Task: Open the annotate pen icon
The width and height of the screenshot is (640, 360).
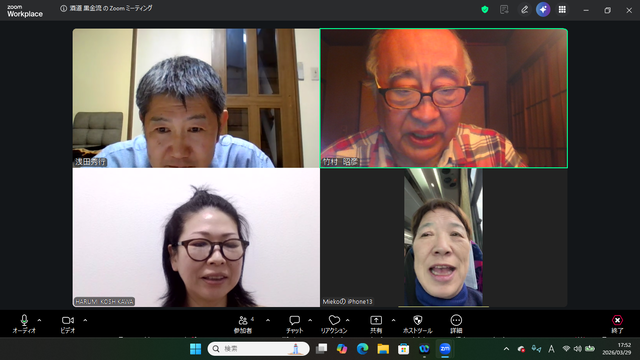Action: (x=524, y=10)
